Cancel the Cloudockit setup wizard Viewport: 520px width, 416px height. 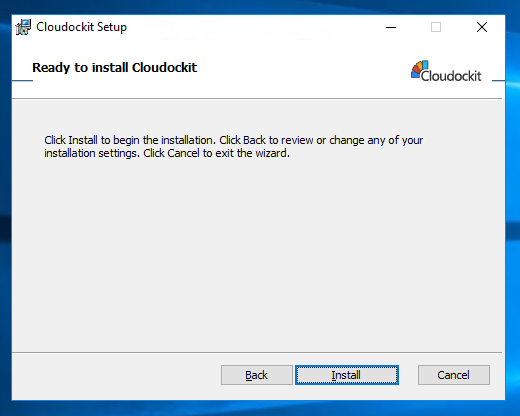(x=454, y=375)
